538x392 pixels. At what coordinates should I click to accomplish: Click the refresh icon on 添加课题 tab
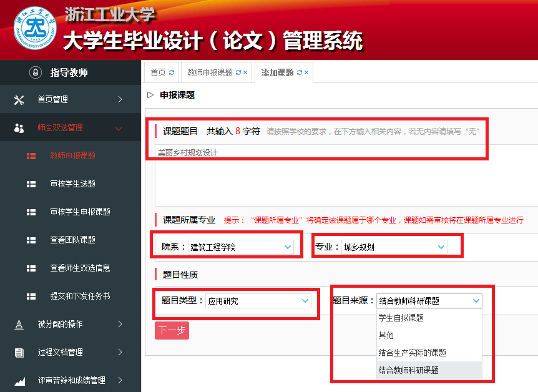pyautogui.click(x=300, y=72)
